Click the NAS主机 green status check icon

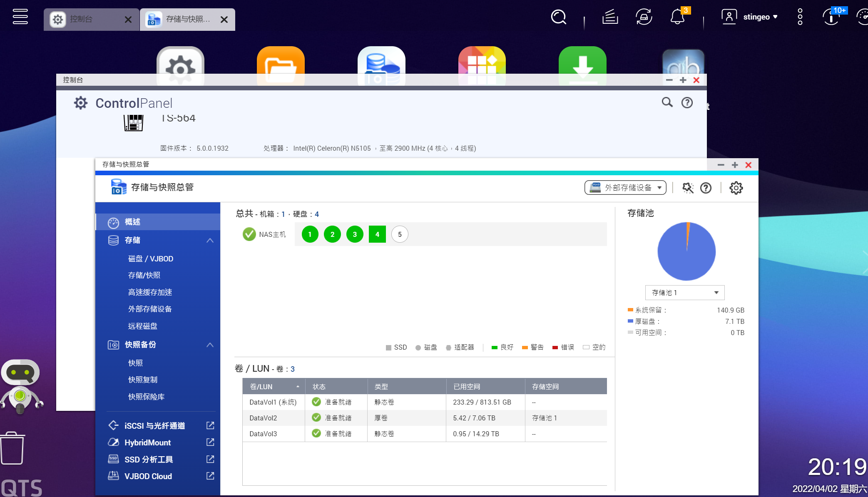[249, 234]
